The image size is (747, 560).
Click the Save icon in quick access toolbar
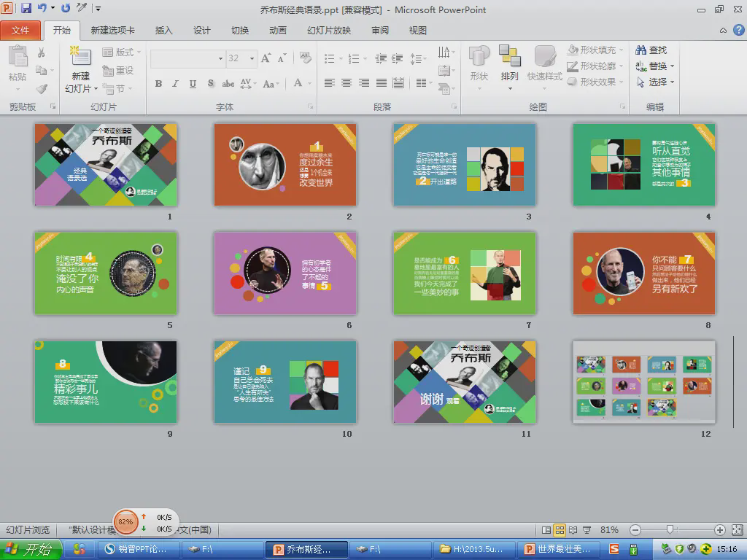[26, 9]
